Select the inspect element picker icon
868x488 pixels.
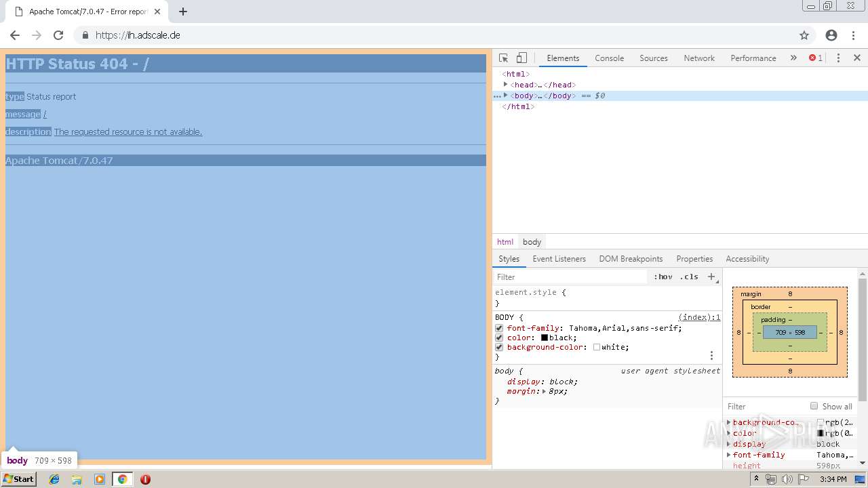503,58
